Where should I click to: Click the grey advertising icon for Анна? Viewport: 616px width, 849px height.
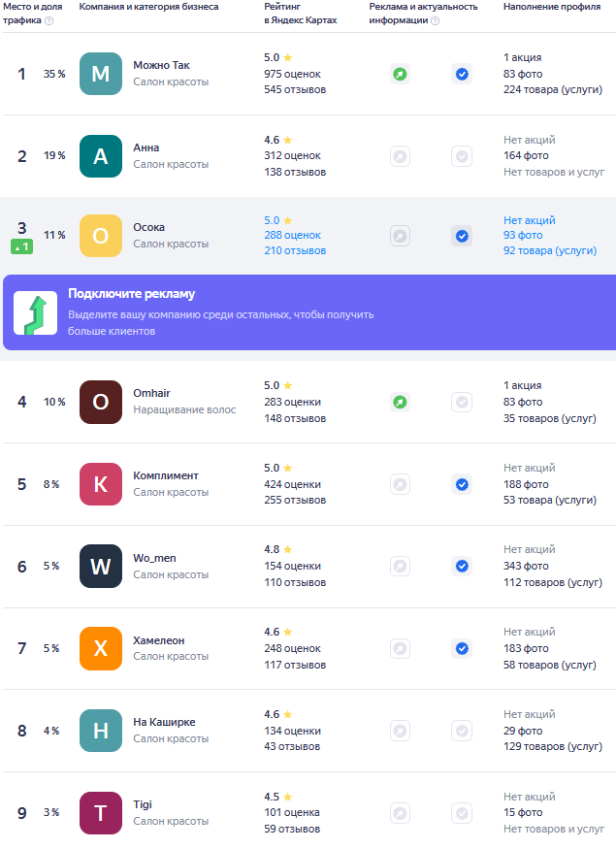[400, 156]
